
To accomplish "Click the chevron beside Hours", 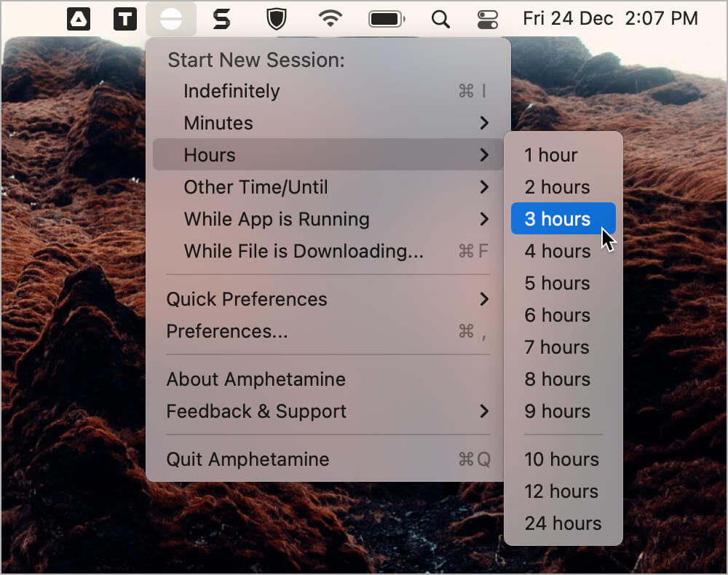I will point(484,154).
